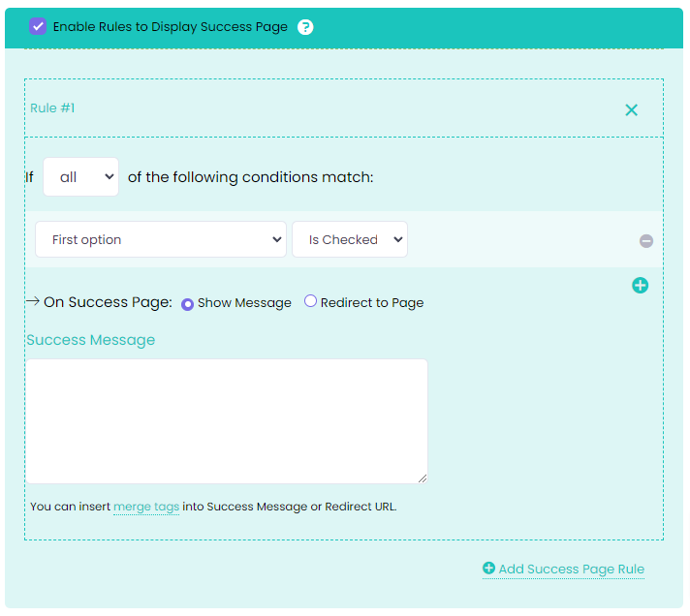Viewport: 690px width, 616px height.
Task: Add a condition with the green plus icon
Action: pos(640,285)
